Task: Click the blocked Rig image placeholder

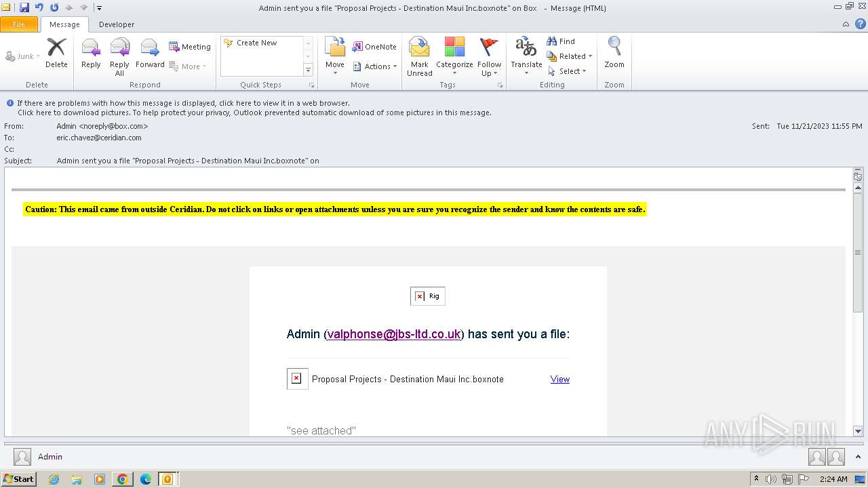Action: coord(428,296)
